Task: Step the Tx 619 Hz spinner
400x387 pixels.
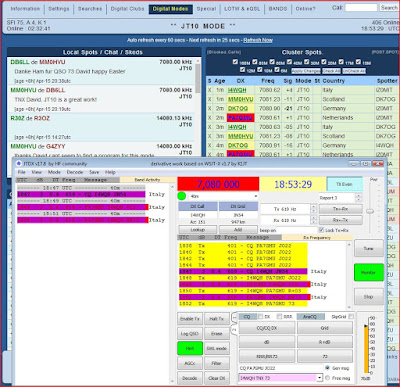Action: coord(313,209)
